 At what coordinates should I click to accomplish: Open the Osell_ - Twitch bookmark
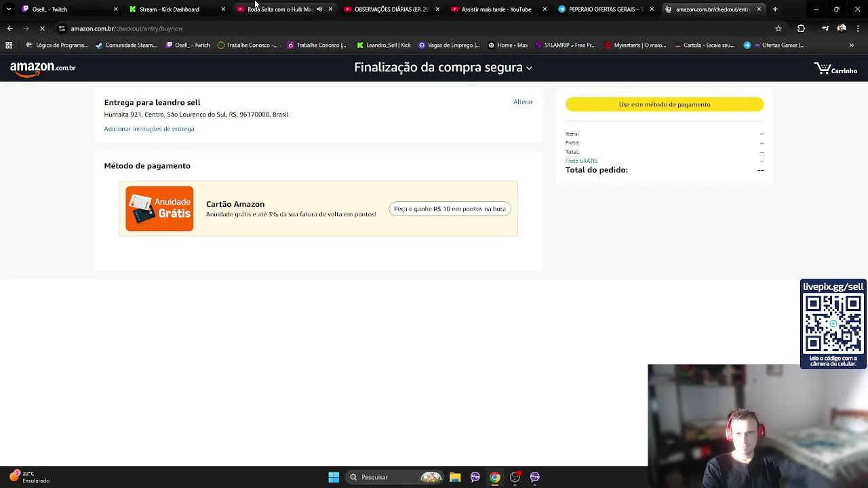point(188,45)
